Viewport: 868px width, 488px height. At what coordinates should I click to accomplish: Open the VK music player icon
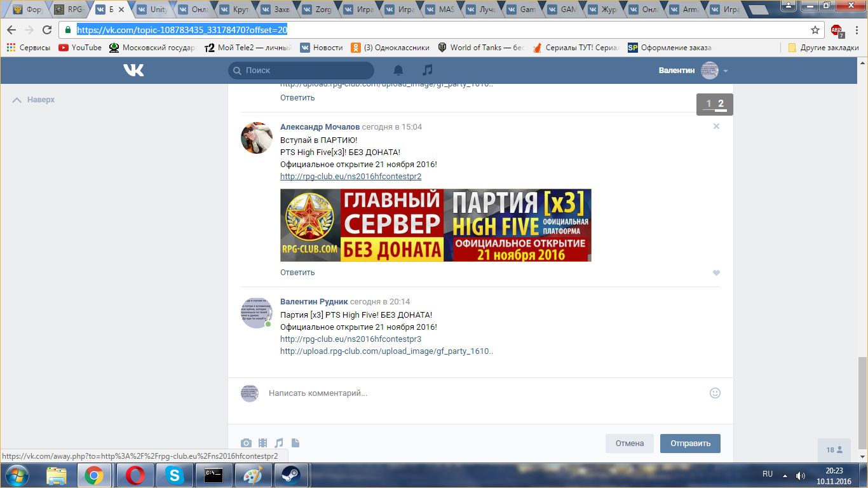[428, 71]
